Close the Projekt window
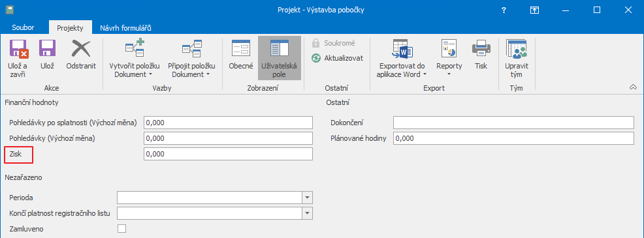The width and height of the screenshot is (644, 238). coord(628,10)
